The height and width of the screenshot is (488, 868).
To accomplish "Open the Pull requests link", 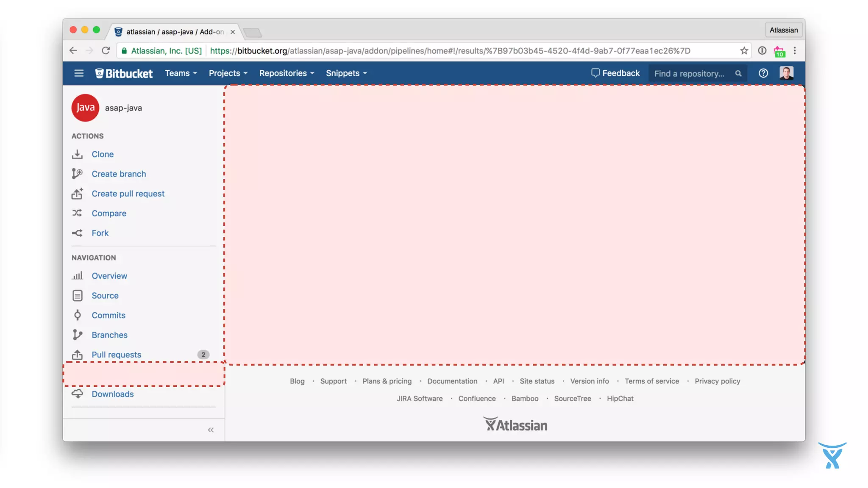I will [x=116, y=355].
